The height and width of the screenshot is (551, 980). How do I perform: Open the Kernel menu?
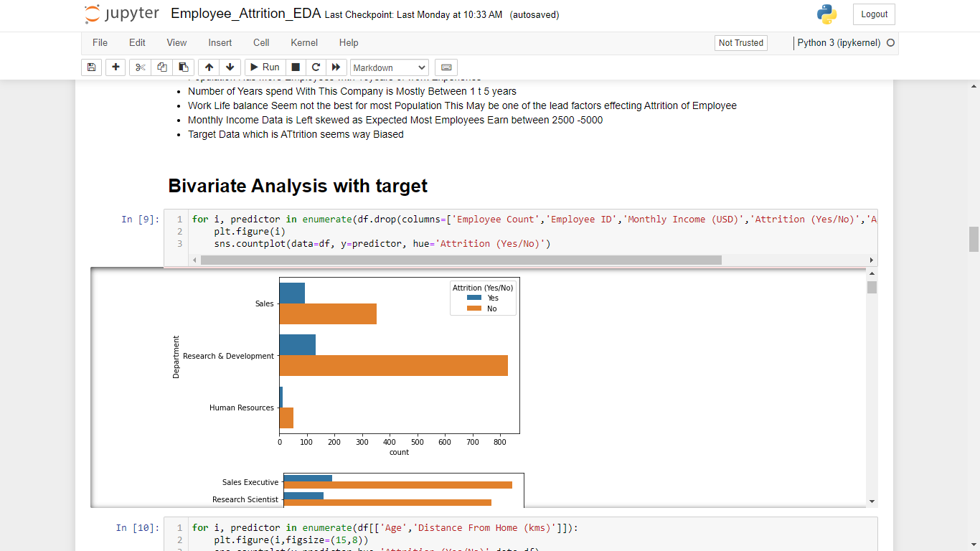point(303,42)
